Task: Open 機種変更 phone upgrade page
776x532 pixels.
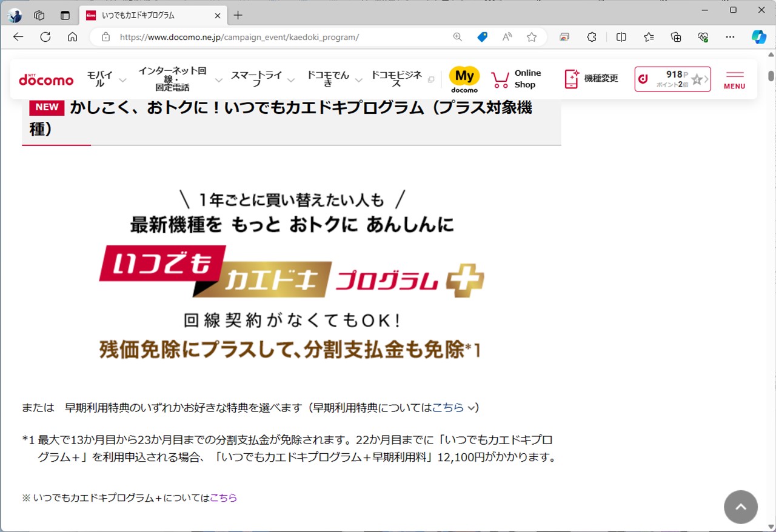Action: pyautogui.click(x=591, y=79)
